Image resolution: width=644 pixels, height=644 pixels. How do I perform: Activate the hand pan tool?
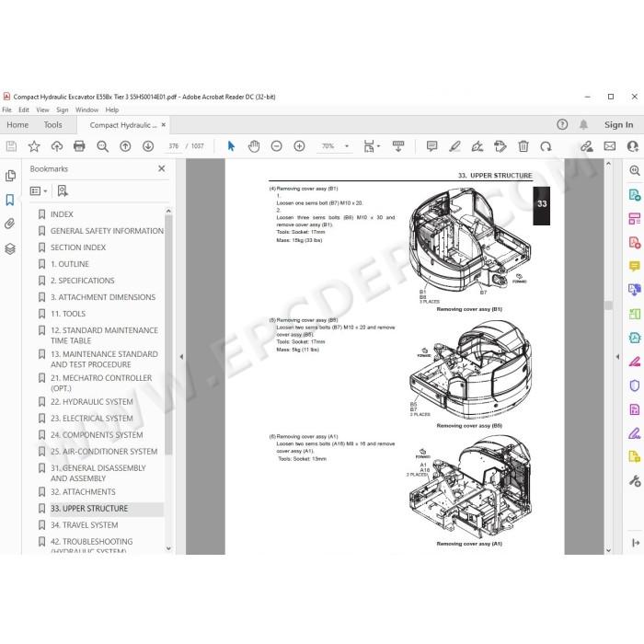tap(254, 146)
